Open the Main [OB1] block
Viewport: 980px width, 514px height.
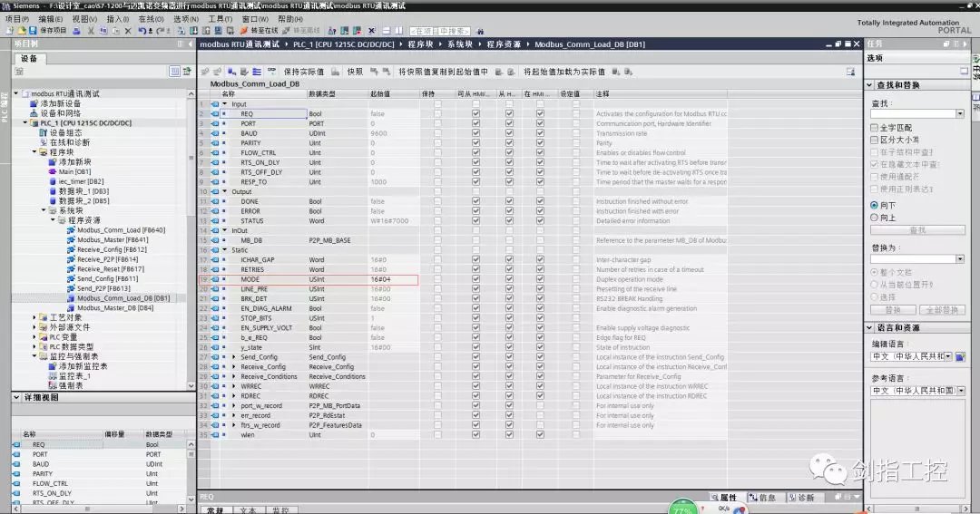click(x=75, y=171)
